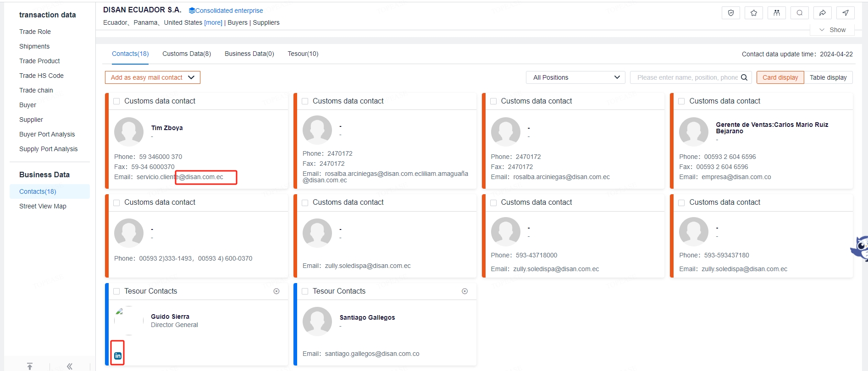This screenshot has width=868, height=371.
Task: Switch to Business Data(0) tab
Action: point(249,54)
